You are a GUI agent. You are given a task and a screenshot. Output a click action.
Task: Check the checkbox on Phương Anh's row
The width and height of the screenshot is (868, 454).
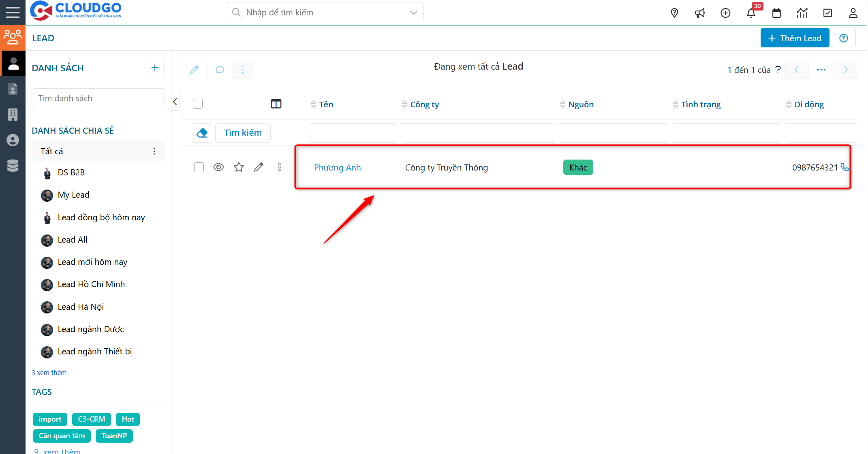click(x=199, y=167)
